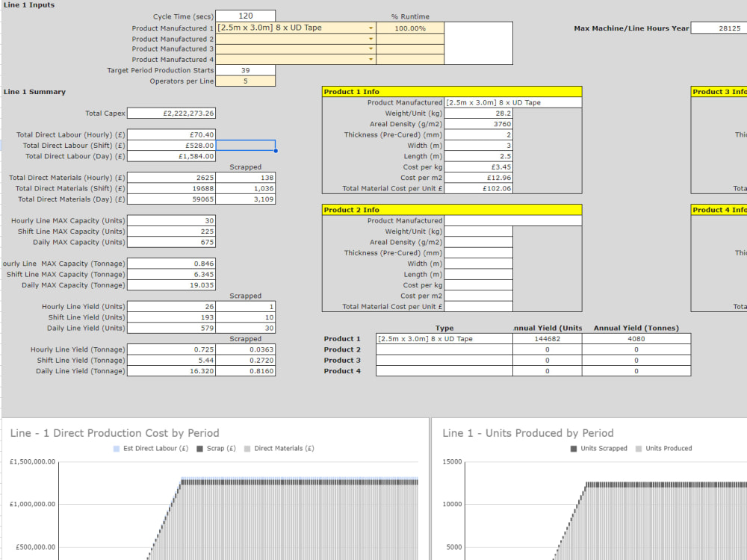
Task: Click the hourly direct materials value 2625
Action: (172, 178)
